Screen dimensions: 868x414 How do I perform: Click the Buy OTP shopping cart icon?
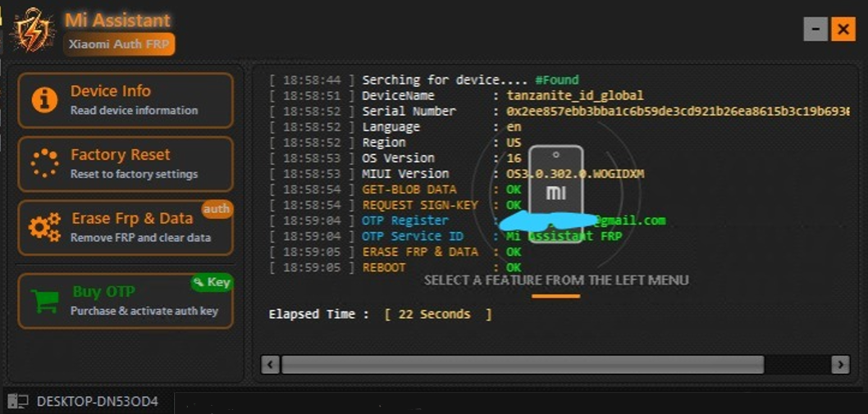(x=44, y=301)
